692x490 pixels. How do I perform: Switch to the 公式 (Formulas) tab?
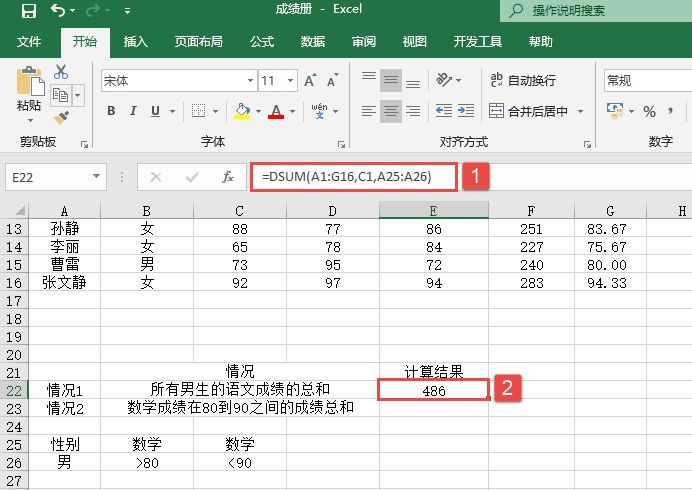(x=262, y=42)
